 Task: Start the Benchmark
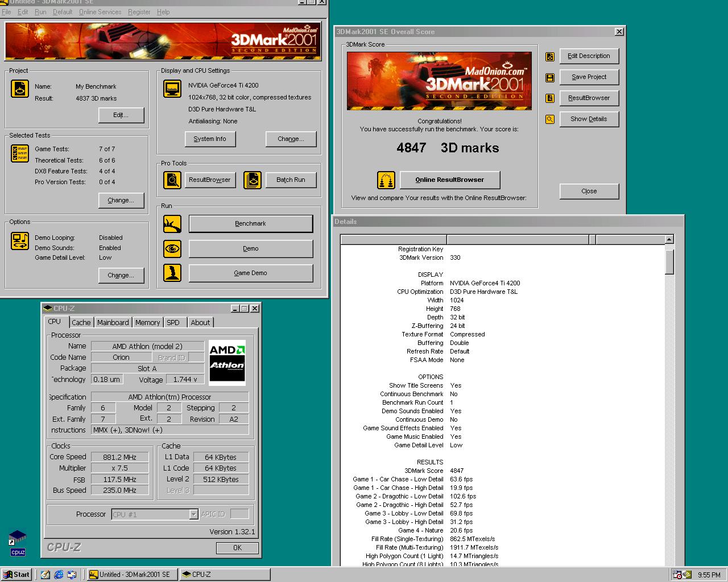(251, 224)
